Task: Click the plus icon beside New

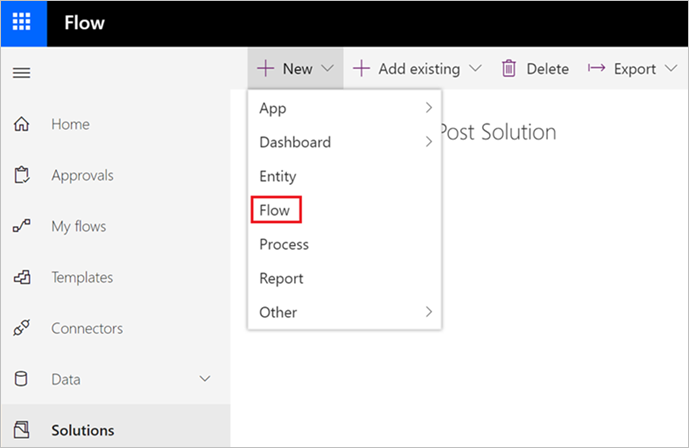Action: coord(266,69)
